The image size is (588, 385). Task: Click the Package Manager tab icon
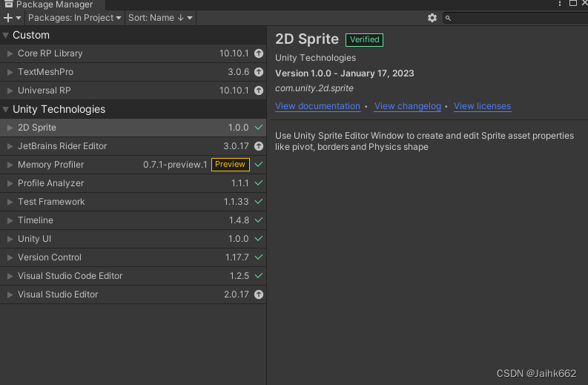[x=9, y=4]
